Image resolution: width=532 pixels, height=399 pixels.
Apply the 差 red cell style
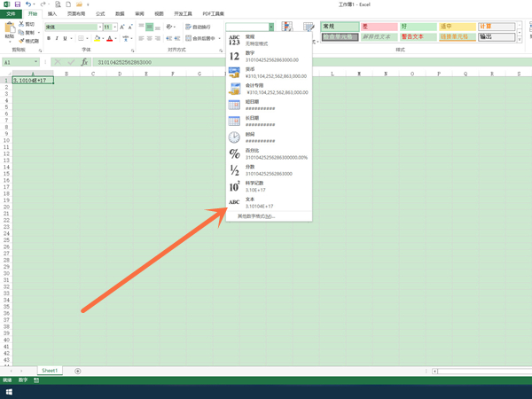coord(378,27)
